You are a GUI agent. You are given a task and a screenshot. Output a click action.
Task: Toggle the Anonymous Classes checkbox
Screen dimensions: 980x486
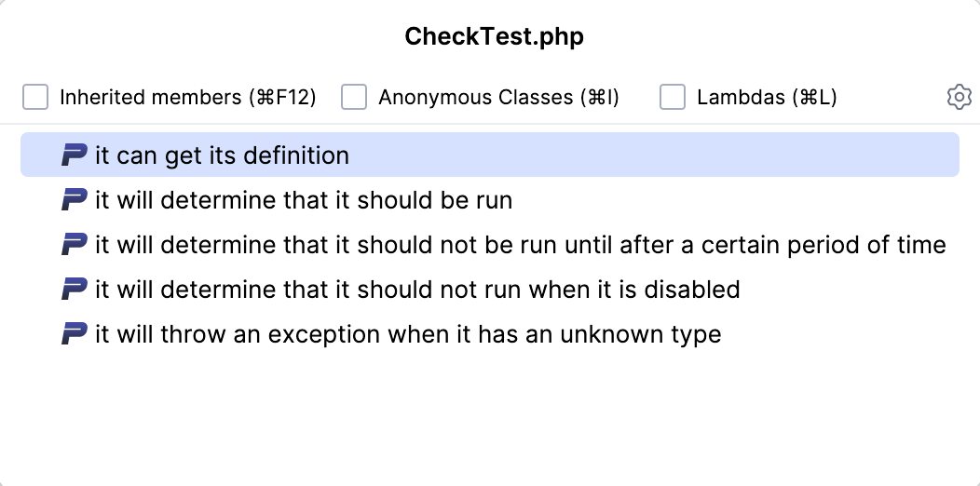(x=354, y=97)
